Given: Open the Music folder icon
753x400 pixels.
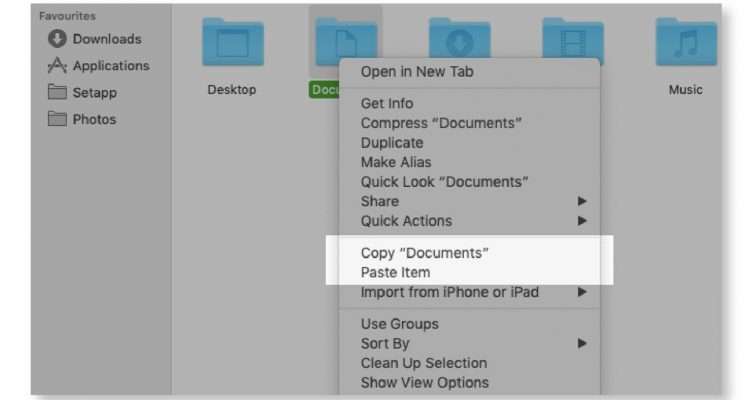Looking at the screenshot, I should [685, 43].
